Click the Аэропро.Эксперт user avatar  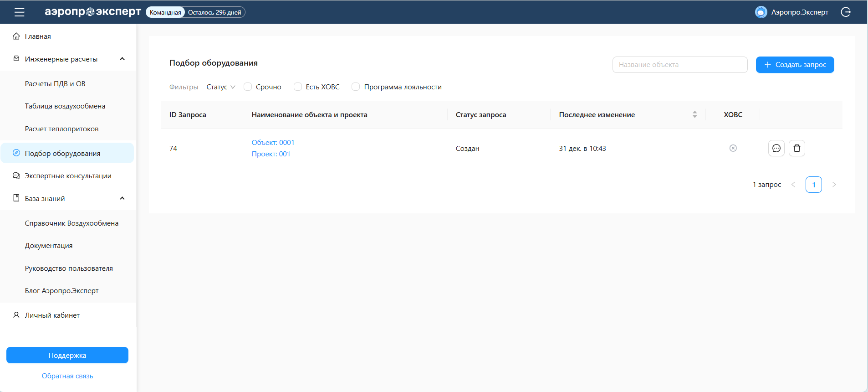click(761, 12)
